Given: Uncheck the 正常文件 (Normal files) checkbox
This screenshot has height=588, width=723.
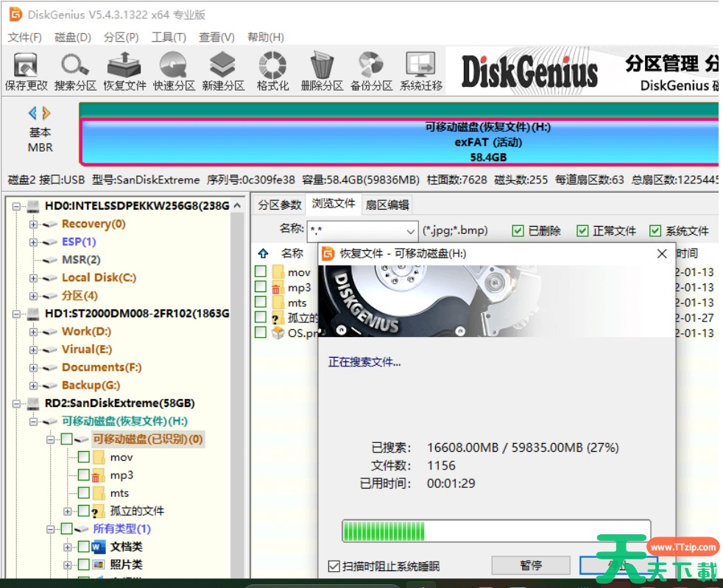Looking at the screenshot, I should pos(582,231).
